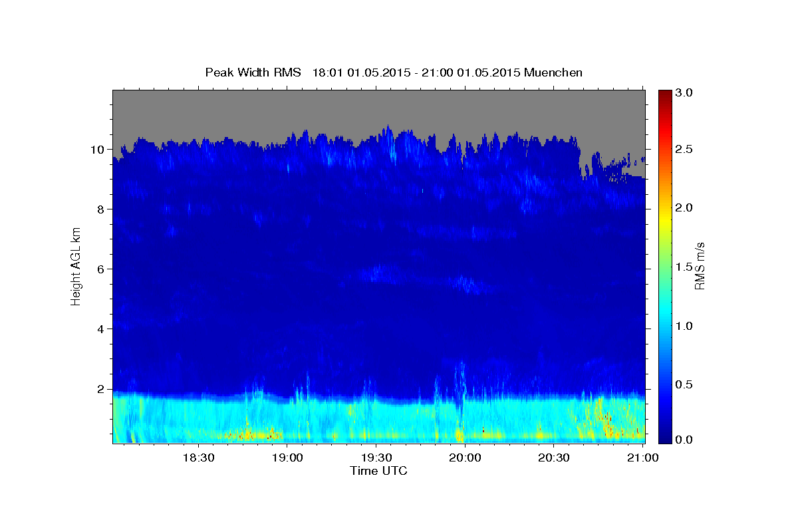Click the plot title 'Peak Width RMS'
798x532 pixels.
[x=253, y=72]
